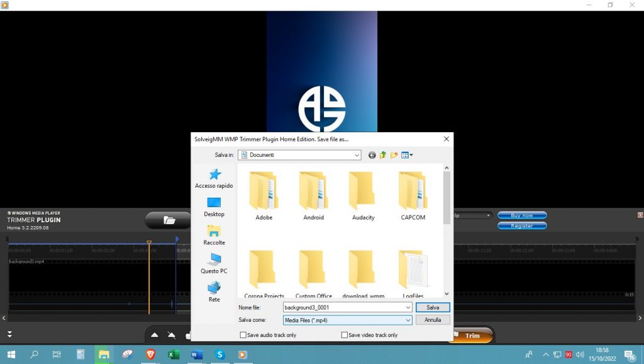Open the view menu icon in save dialog
The width and height of the screenshot is (644, 364).
pyautogui.click(x=407, y=155)
